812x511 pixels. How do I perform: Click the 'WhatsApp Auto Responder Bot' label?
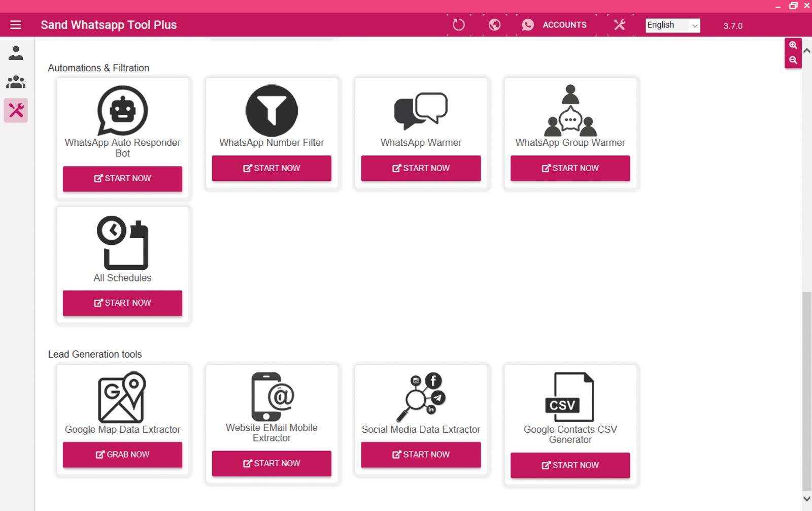[x=122, y=148]
